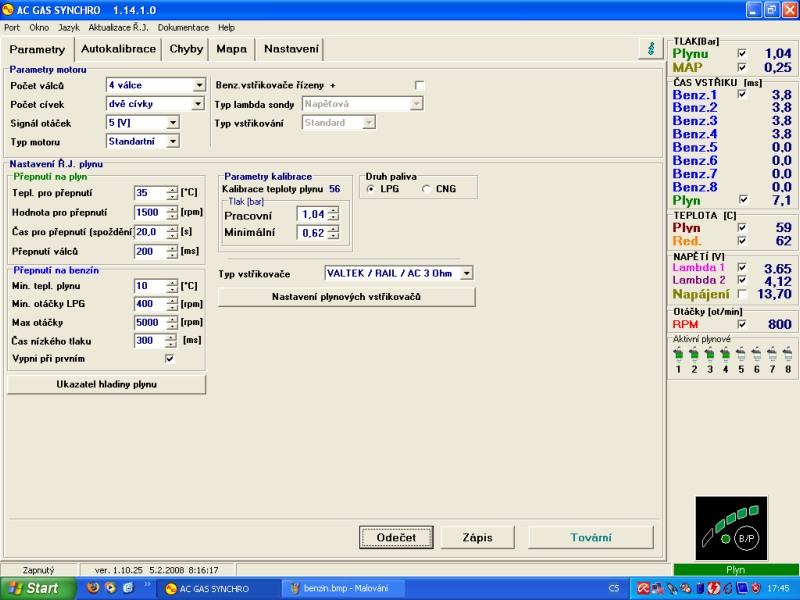
Task: Open the Aktualizace Ř.J. menu
Action: click(x=118, y=28)
